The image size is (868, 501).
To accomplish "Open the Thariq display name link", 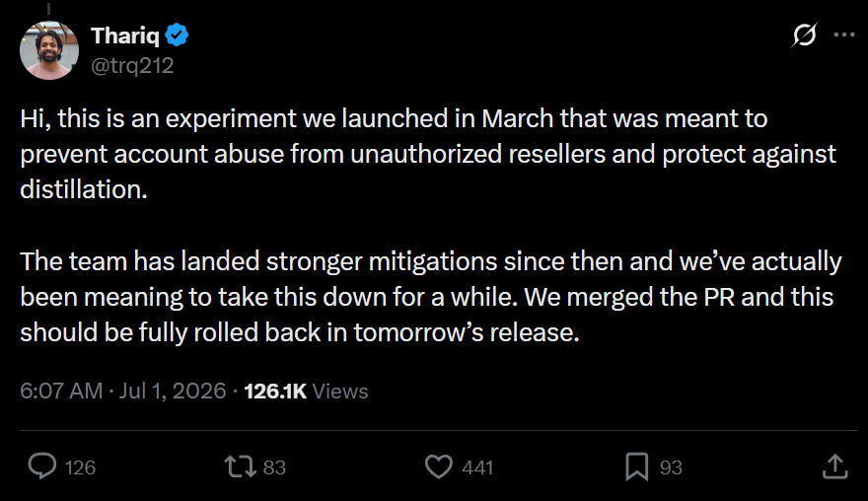I will tap(125, 36).
